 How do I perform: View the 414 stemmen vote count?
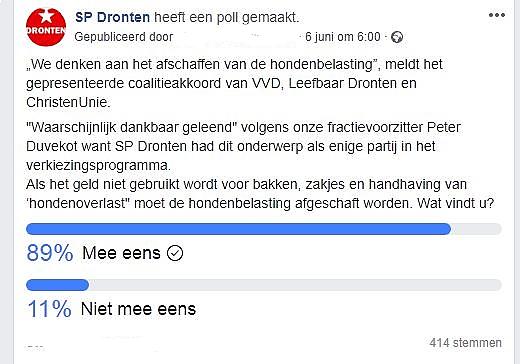point(465,343)
